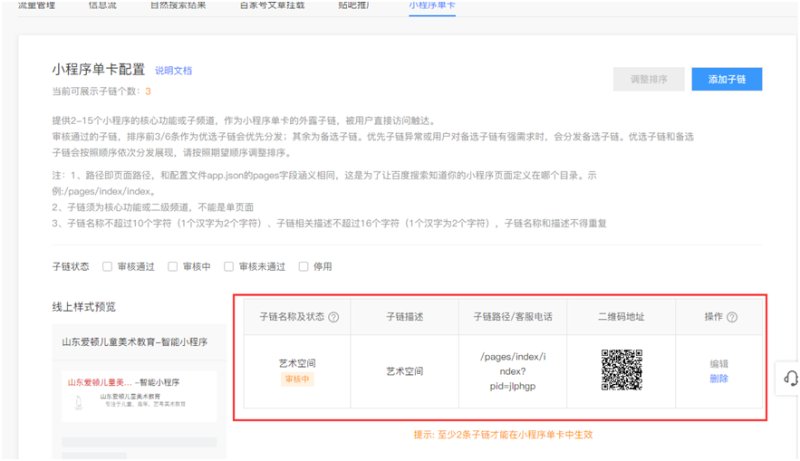This screenshot has height=461, width=800.
Task: Open customer service headset icon
Action: tap(790, 377)
